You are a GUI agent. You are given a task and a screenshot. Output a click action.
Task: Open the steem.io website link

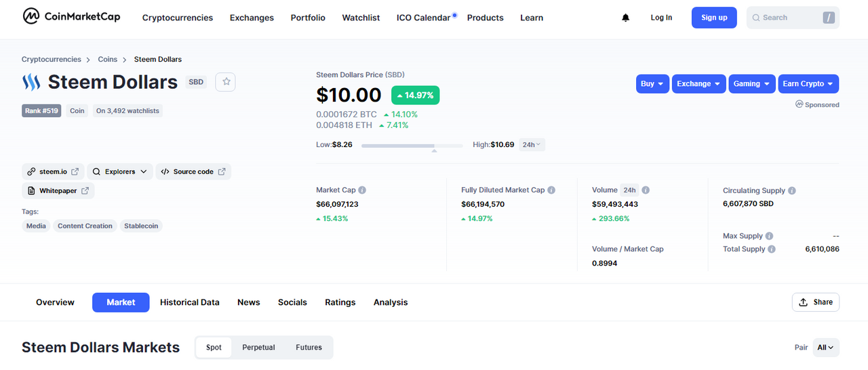point(53,172)
